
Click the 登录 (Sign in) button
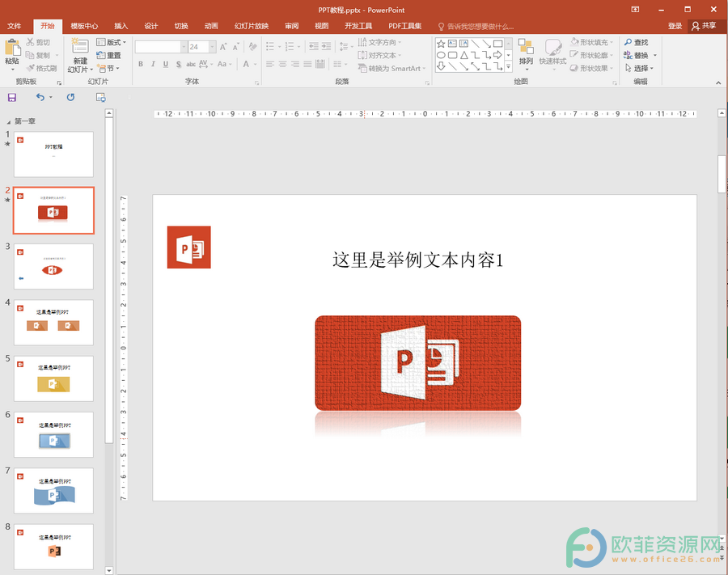pyautogui.click(x=675, y=26)
